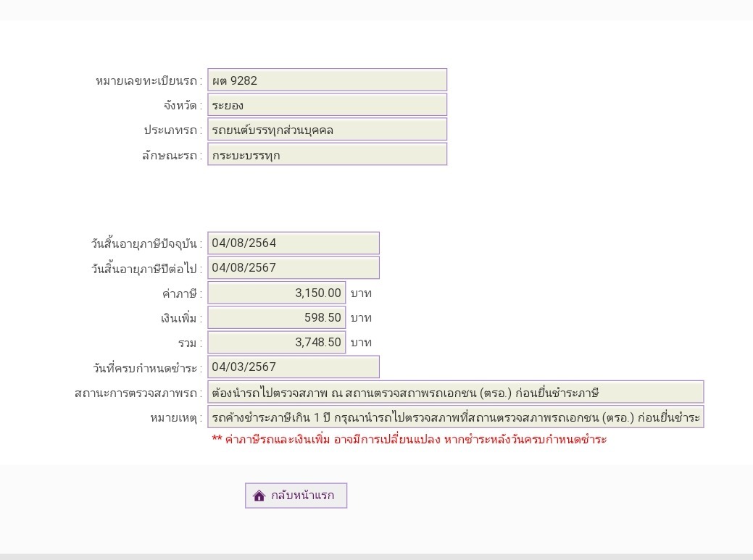Image resolution: width=753 pixels, height=560 pixels.
Task: Click the red warning note about tax changes
Action: [x=409, y=440]
